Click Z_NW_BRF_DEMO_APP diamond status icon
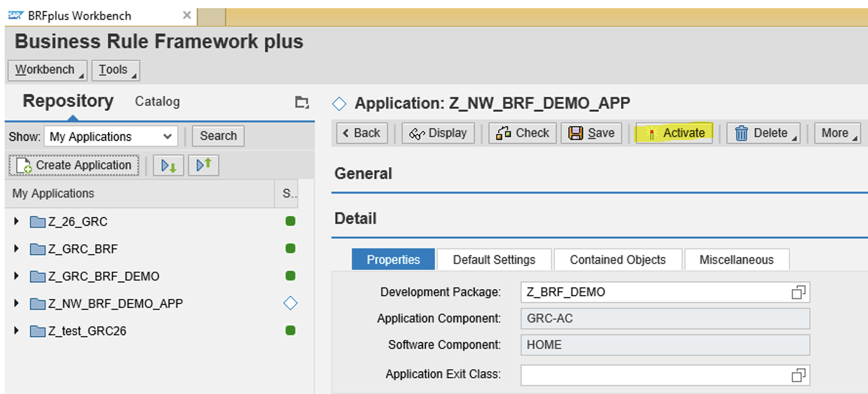This screenshot has height=394, width=868. click(x=290, y=303)
